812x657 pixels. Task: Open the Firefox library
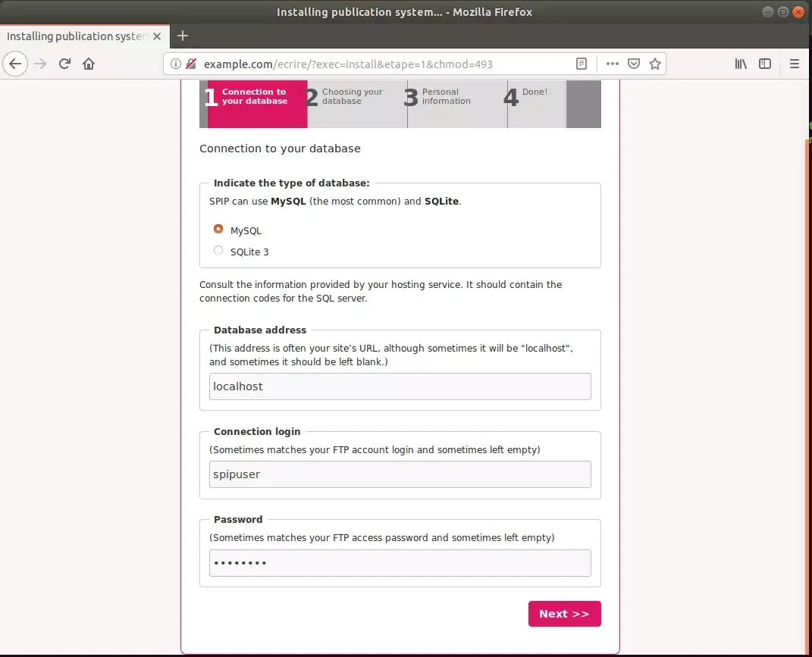click(x=741, y=64)
